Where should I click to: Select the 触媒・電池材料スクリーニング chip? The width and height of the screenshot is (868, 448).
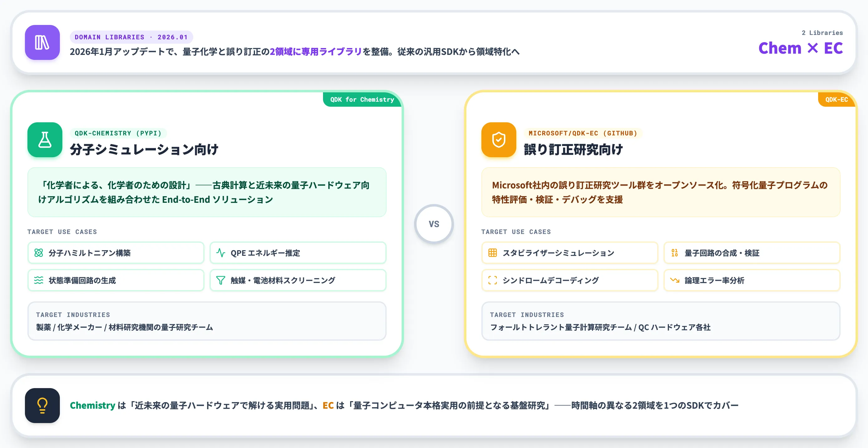(x=298, y=280)
